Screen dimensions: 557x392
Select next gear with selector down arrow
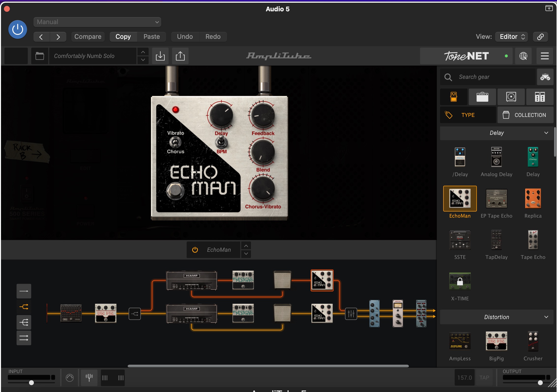click(x=246, y=254)
